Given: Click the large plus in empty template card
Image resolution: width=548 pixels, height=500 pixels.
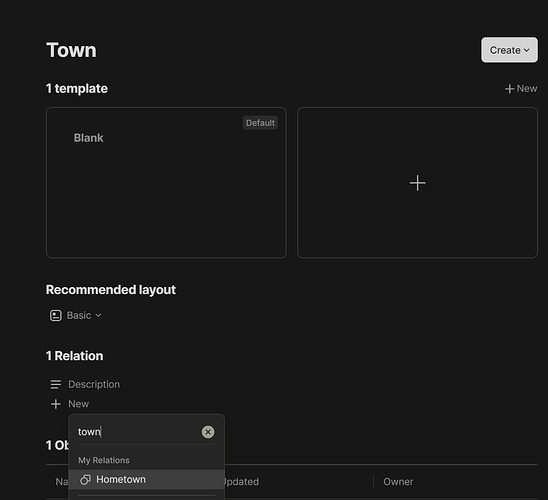Looking at the screenshot, I should pos(417,183).
